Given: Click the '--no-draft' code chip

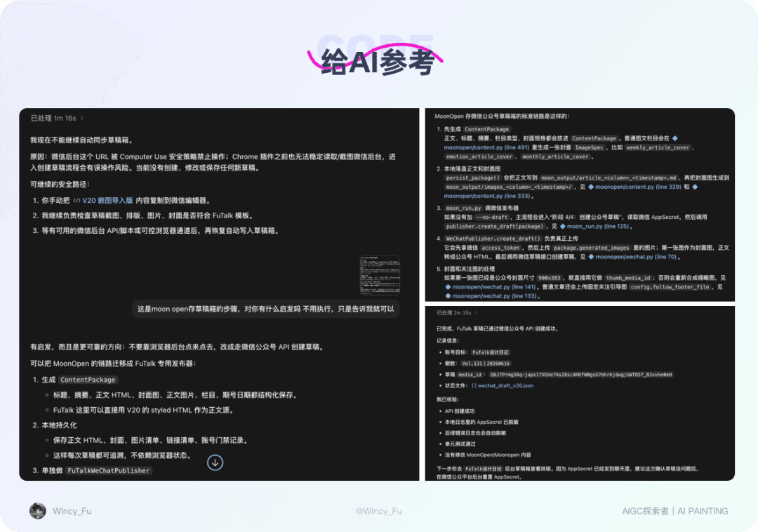Looking at the screenshot, I should coord(492,218).
